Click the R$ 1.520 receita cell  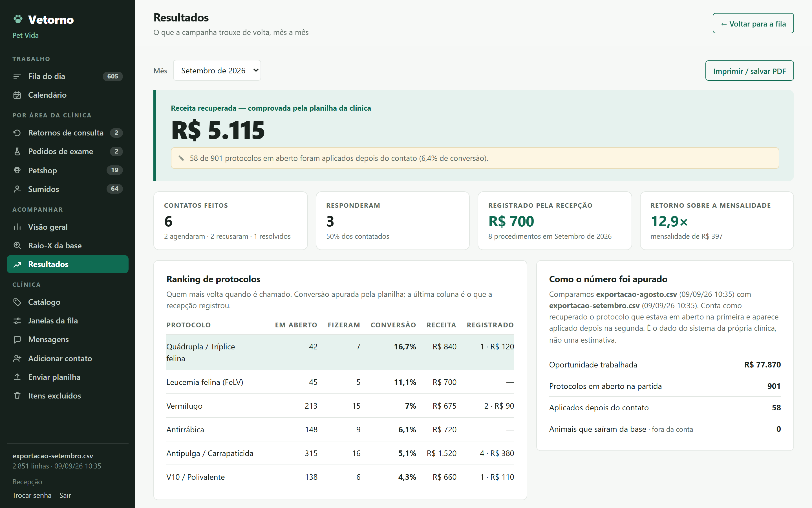click(442, 453)
